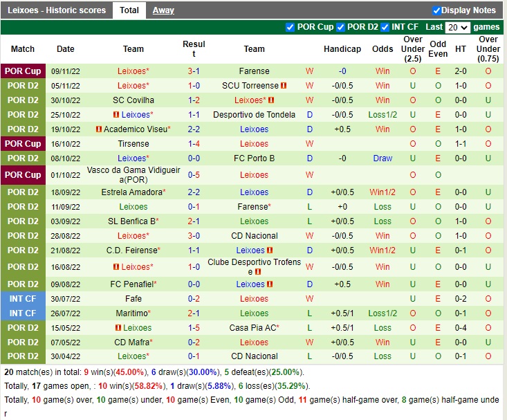
Task: Click INT CF league label on 30/07/22
Action: [x=23, y=299]
